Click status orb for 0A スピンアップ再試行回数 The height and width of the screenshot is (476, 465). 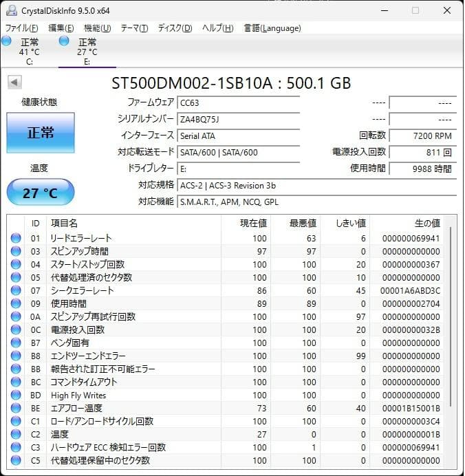[16, 316]
